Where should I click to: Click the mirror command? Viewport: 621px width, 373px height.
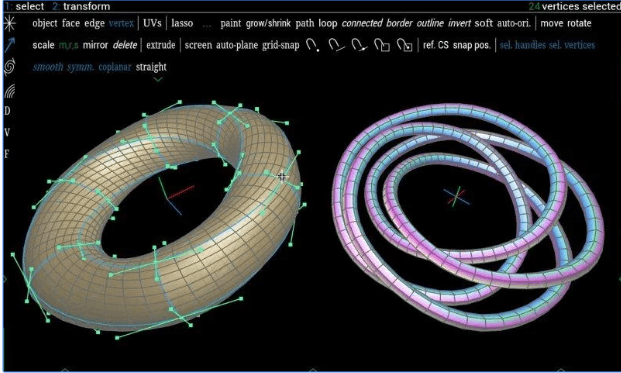tap(95, 45)
